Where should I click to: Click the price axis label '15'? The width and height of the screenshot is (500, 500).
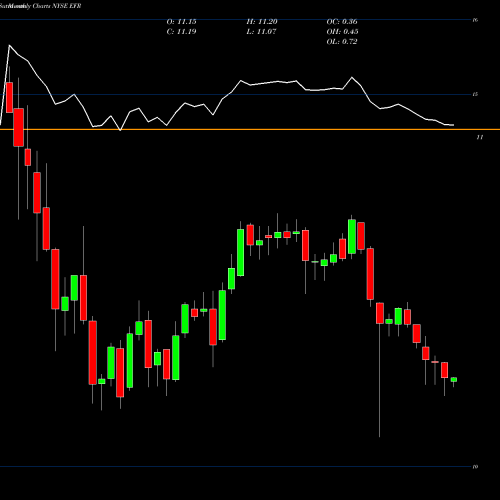[x=475, y=94]
